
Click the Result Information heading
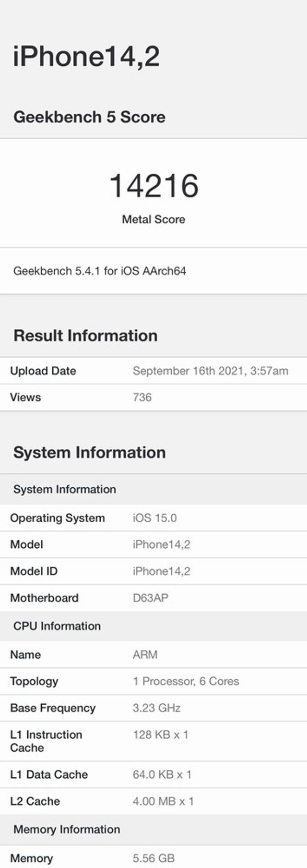coord(85,335)
